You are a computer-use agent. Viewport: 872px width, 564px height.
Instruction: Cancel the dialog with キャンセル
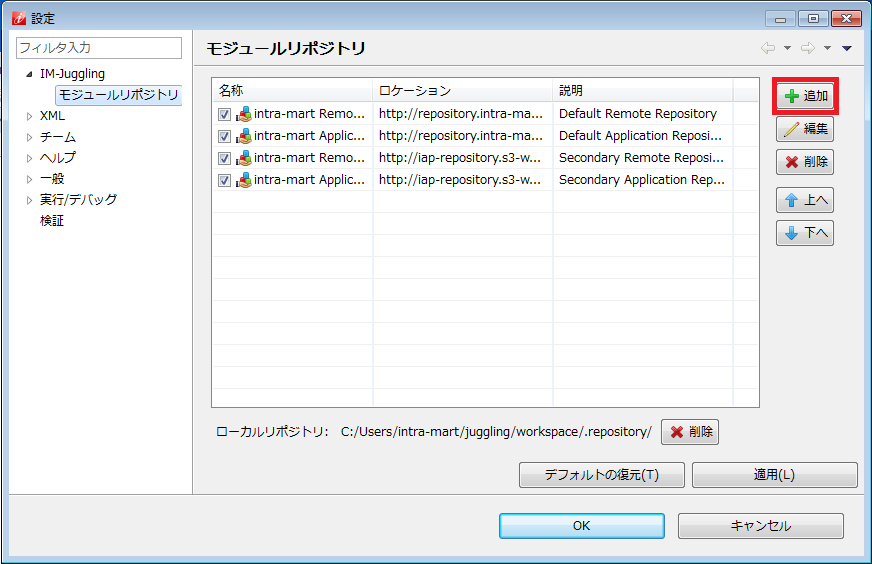pyautogui.click(x=760, y=526)
